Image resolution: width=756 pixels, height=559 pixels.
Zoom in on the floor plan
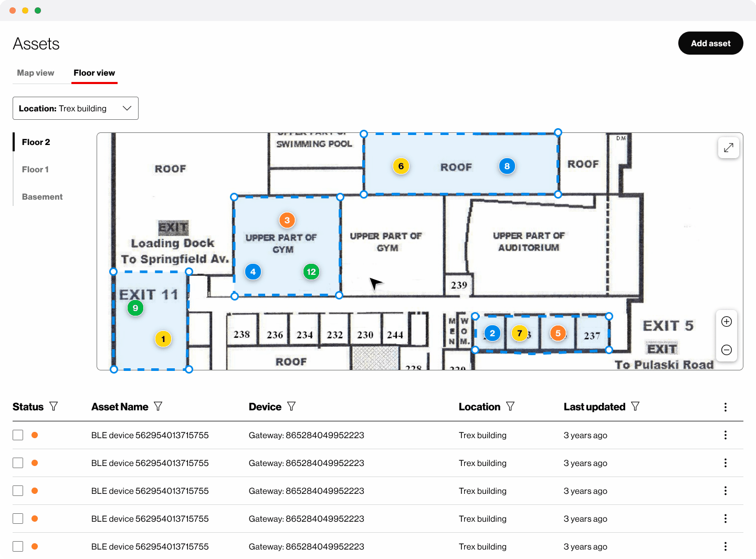pyautogui.click(x=727, y=322)
